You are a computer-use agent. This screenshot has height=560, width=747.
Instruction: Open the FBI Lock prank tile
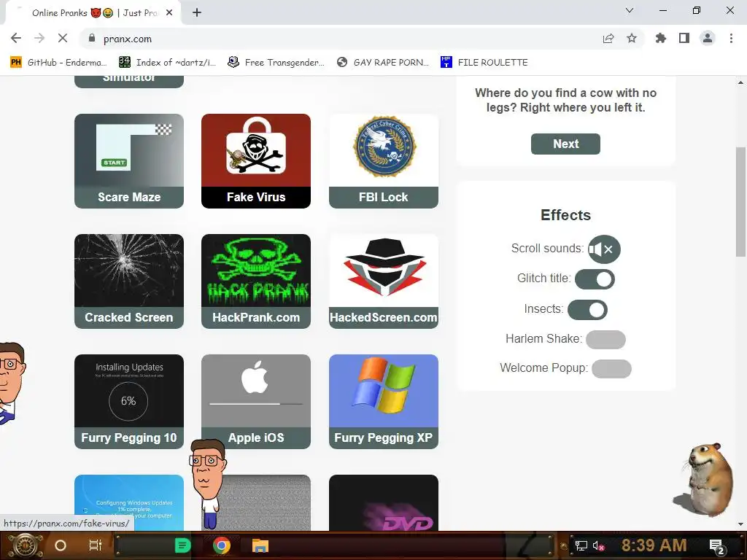pos(384,161)
